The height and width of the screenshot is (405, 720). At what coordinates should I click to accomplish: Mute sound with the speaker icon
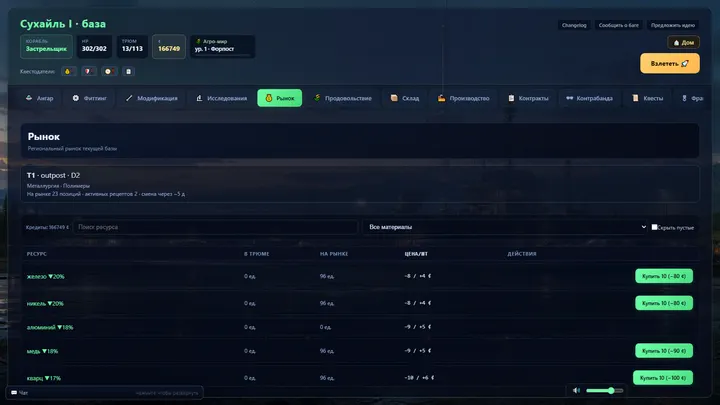coord(576,391)
